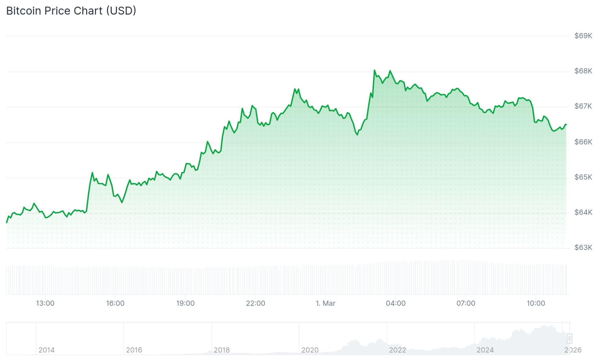Viewport: 599px width, 364px height.
Task: Click the "1. Mar" date axis label
Action: (x=325, y=303)
